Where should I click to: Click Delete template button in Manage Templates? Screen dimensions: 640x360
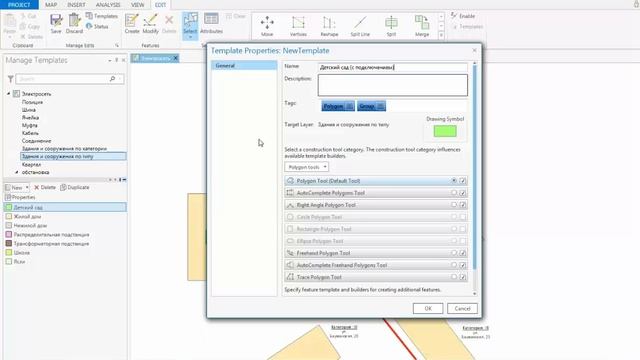point(45,187)
